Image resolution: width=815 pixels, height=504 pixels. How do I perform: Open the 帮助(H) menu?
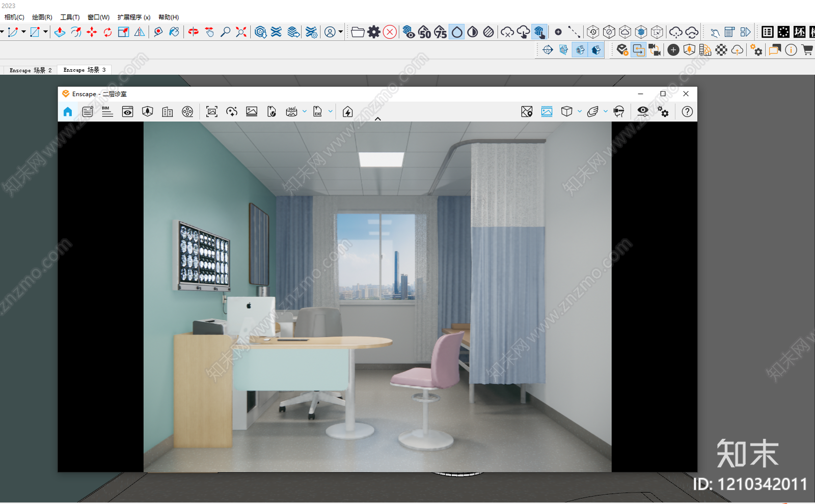[x=169, y=17]
